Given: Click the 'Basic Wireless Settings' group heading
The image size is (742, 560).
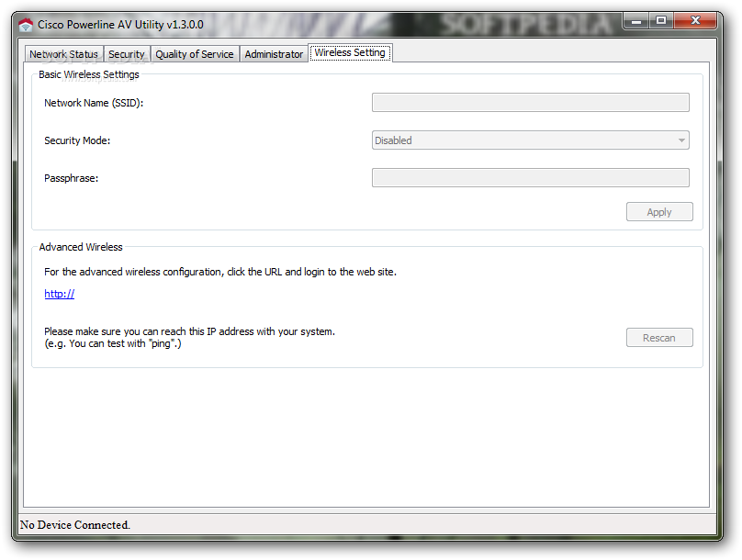Looking at the screenshot, I should coord(89,74).
